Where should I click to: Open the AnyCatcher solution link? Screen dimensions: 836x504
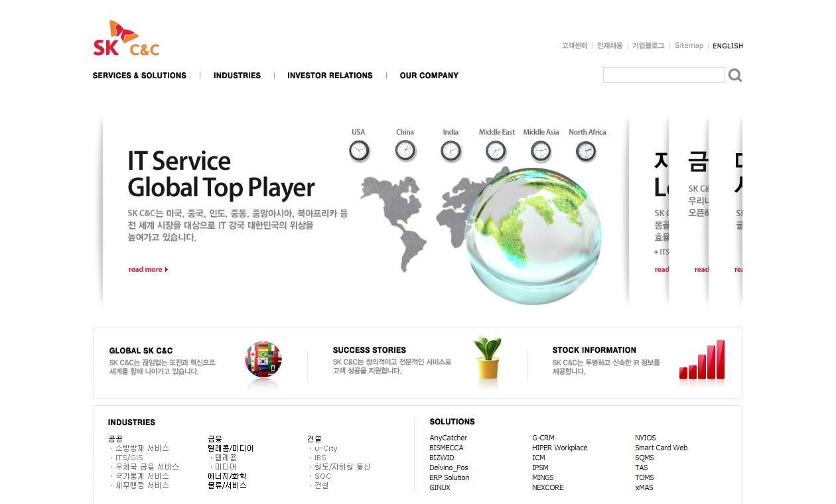448,438
